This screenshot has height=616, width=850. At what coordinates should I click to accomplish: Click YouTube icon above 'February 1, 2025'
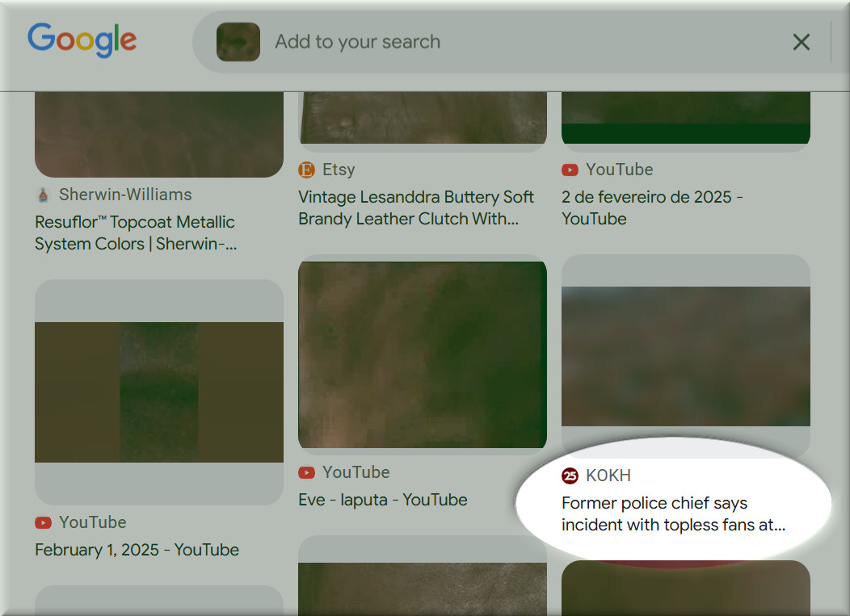43,522
